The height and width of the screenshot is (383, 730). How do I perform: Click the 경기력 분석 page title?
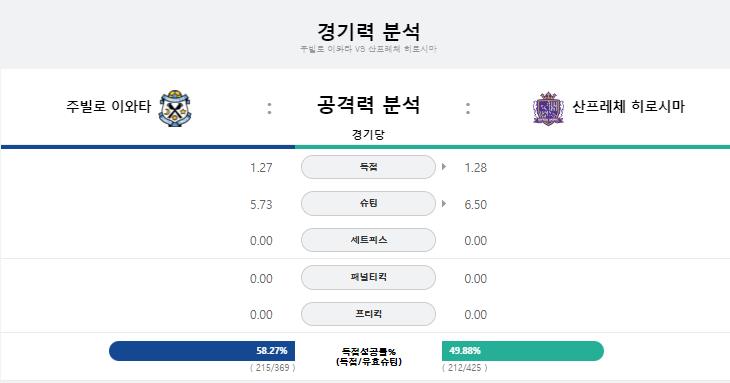pyautogui.click(x=368, y=32)
